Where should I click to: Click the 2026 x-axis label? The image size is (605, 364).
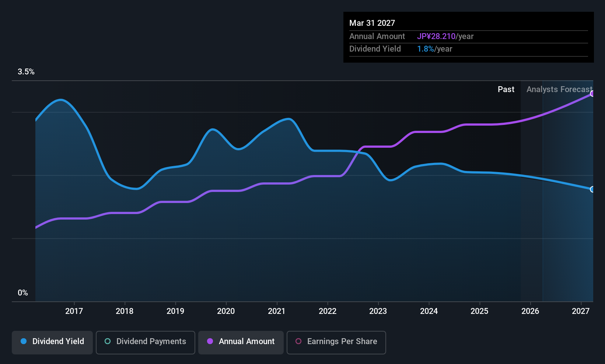point(530,311)
